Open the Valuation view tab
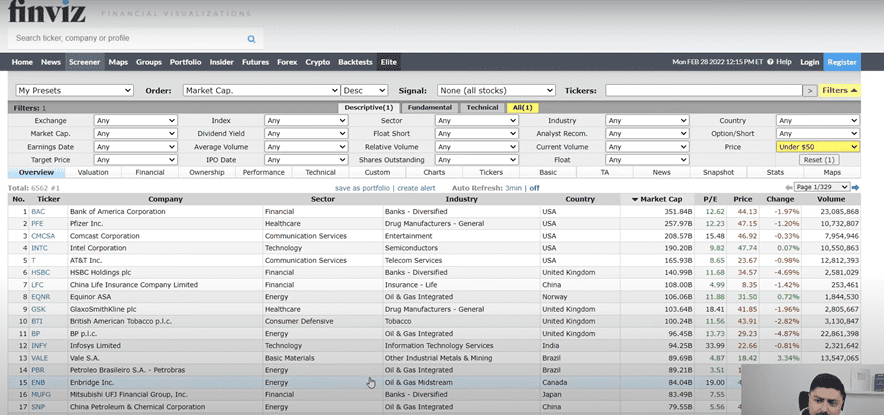884x415 pixels. (x=93, y=172)
